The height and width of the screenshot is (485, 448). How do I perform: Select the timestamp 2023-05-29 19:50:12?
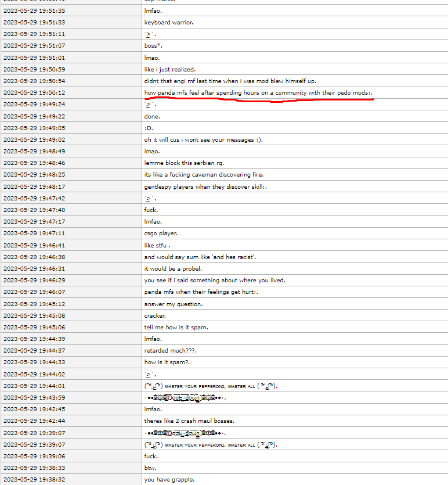[34, 93]
